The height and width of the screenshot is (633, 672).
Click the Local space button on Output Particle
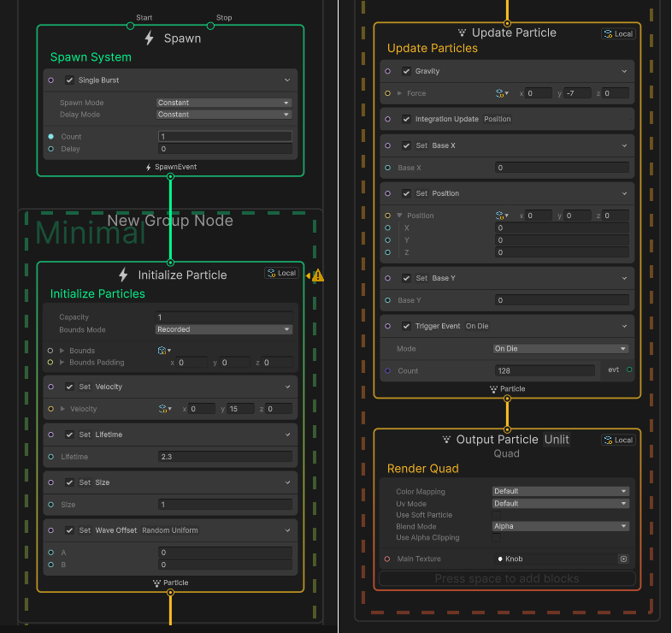click(x=618, y=440)
